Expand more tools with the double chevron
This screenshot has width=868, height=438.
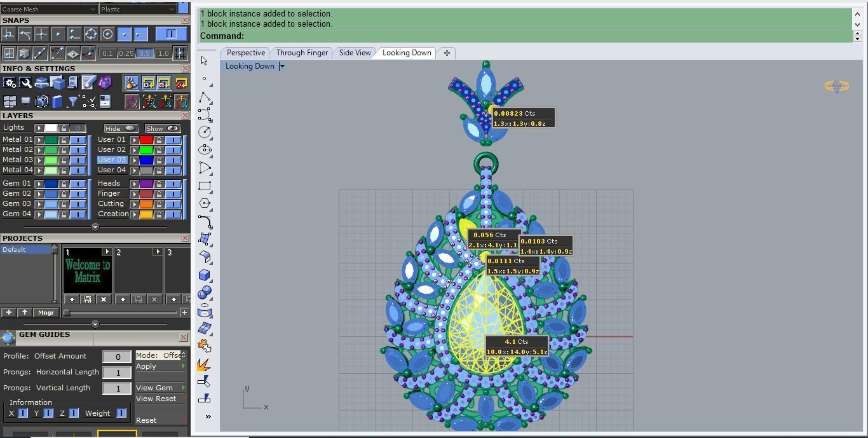point(208,416)
